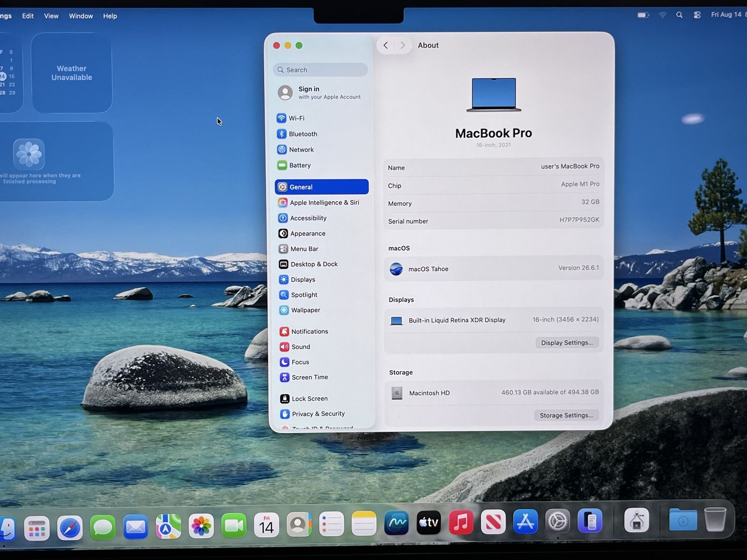
Task: Open the Help menu
Action: coord(110,16)
